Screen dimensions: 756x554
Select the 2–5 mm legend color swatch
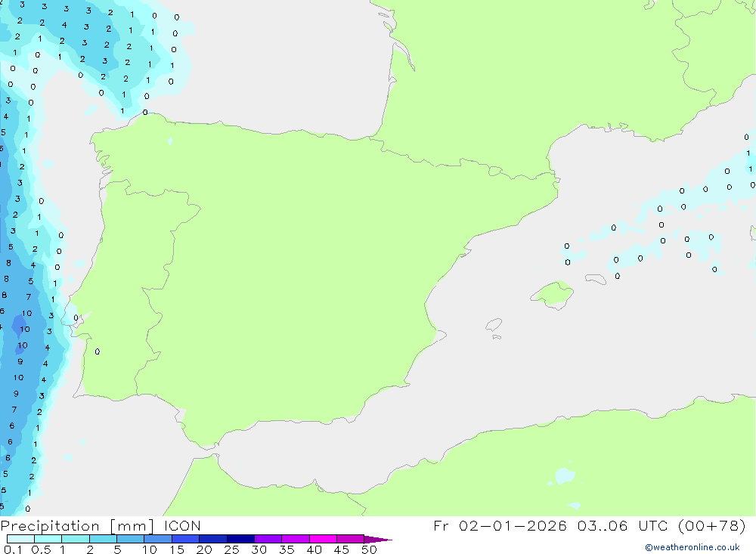(x=103, y=539)
